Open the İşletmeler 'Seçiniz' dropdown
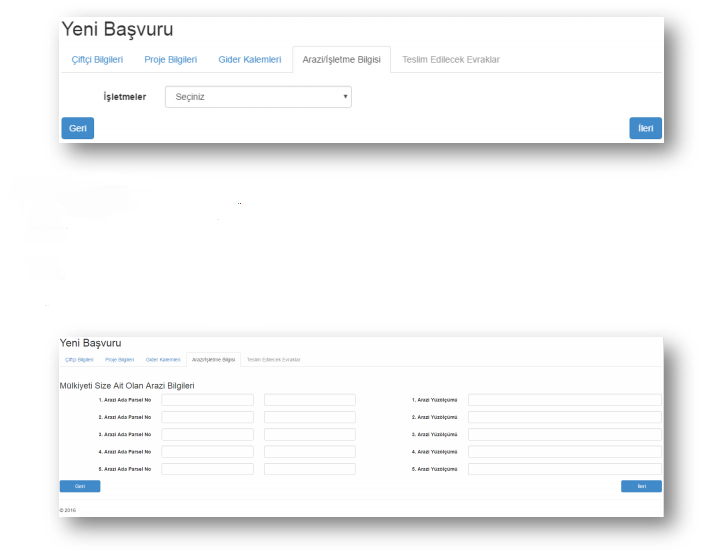713x551 pixels. point(257,97)
